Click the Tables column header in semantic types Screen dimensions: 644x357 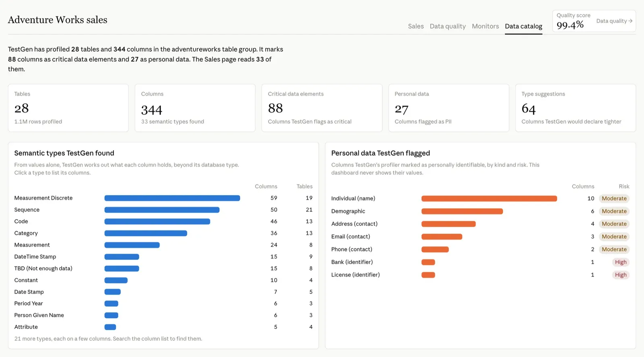click(x=304, y=186)
